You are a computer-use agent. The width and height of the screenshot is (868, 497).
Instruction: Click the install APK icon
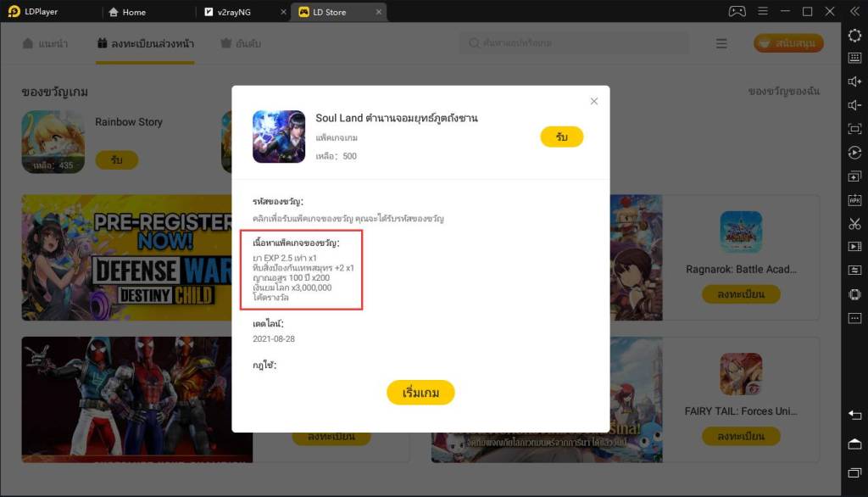coord(854,200)
